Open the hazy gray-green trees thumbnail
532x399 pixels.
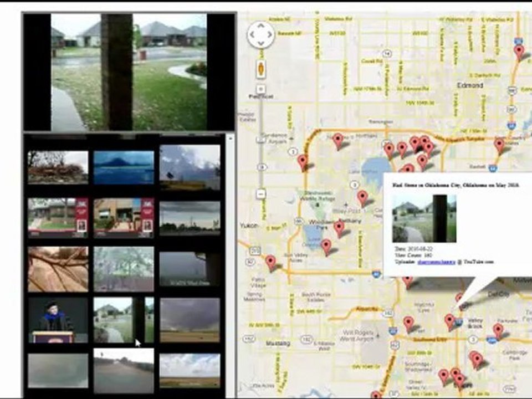click(x=124, y=269)
